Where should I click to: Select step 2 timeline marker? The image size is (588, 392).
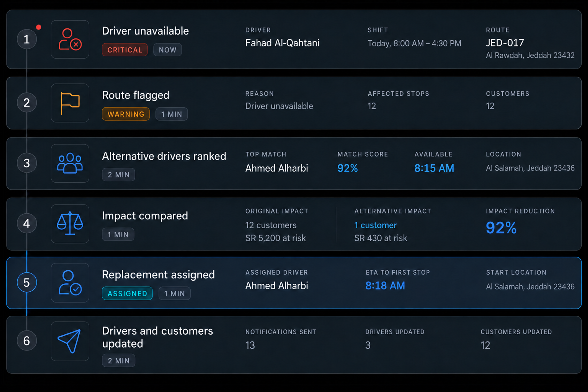click(x=27, y=102)
